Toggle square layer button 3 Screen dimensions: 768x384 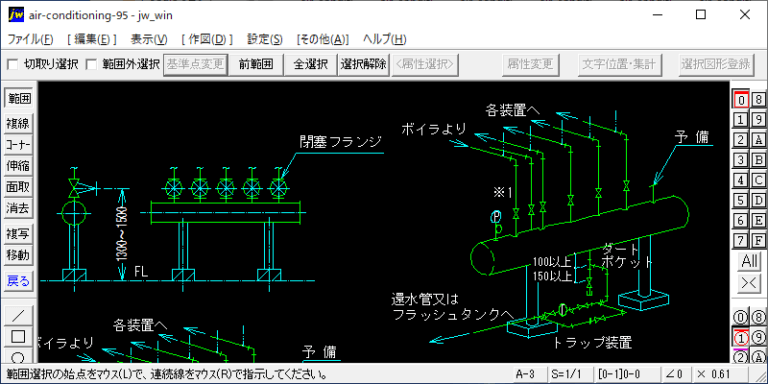(741, 160)
